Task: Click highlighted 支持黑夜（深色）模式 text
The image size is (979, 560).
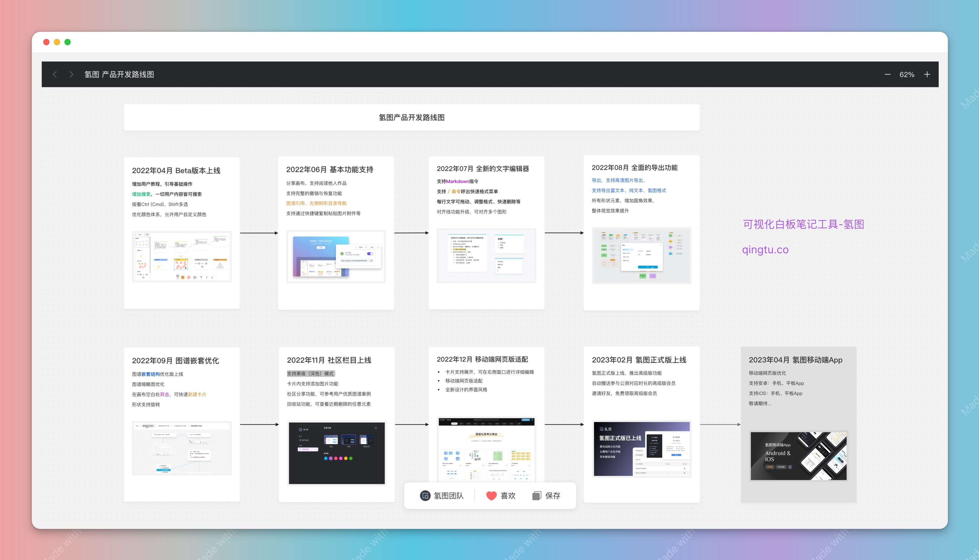Action: (310, 373)
